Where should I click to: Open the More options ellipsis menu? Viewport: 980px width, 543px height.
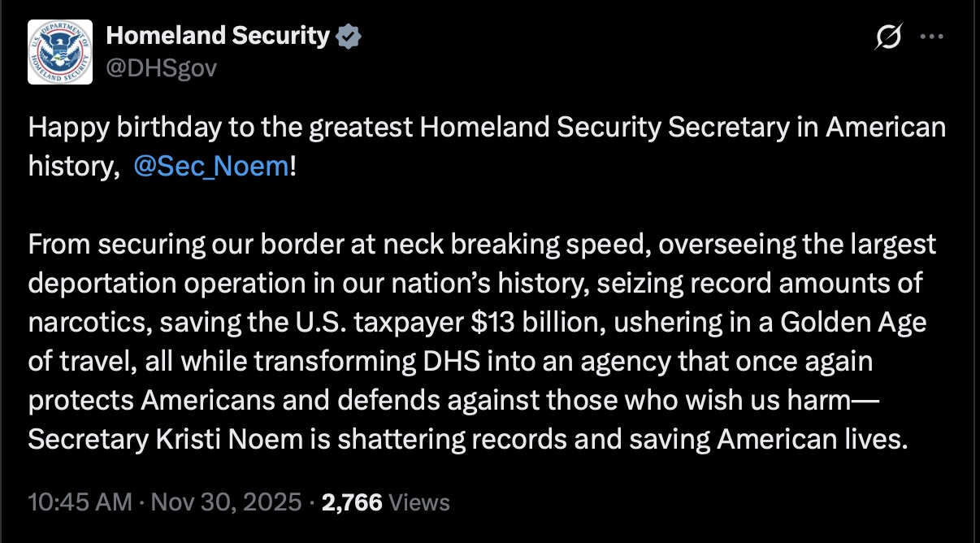point(931,37)
